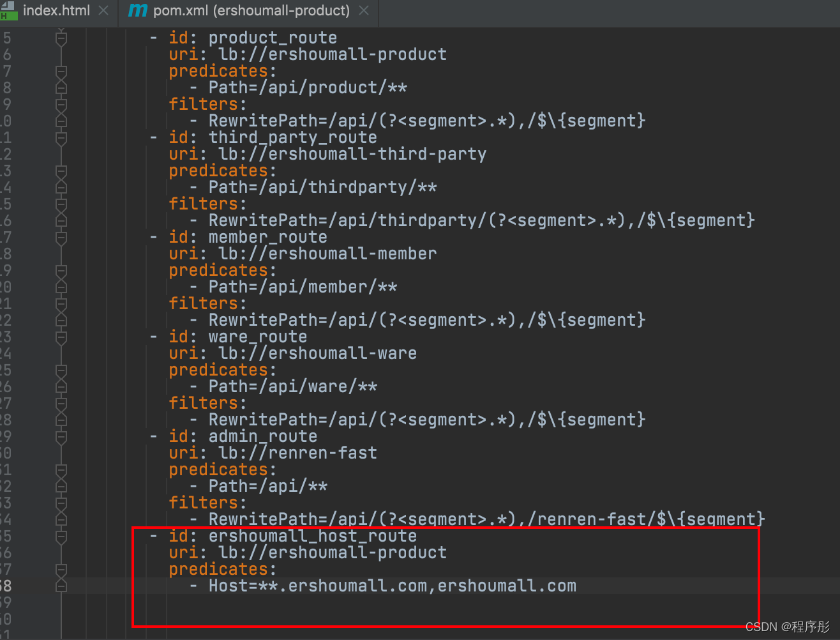Click the 'Path=/api/ware/**' text
The height and width of the screenshot is (640, 840).
tap(292, 387)
